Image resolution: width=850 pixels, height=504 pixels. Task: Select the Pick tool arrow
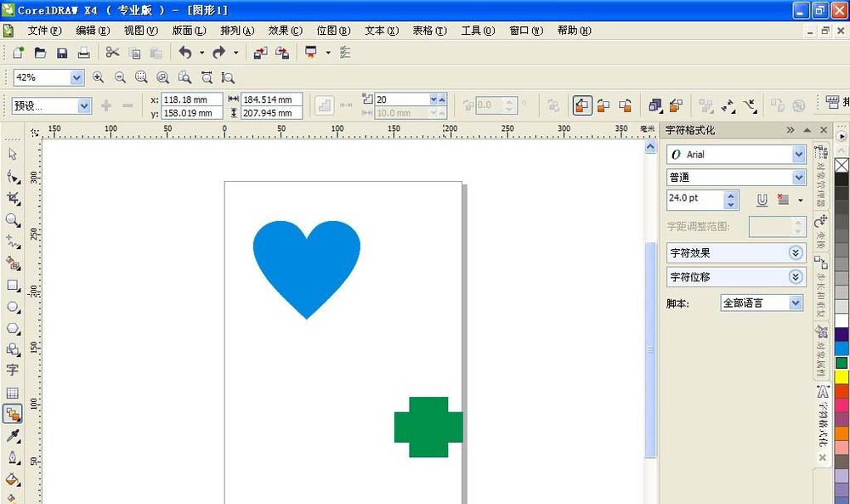point(13,155)
